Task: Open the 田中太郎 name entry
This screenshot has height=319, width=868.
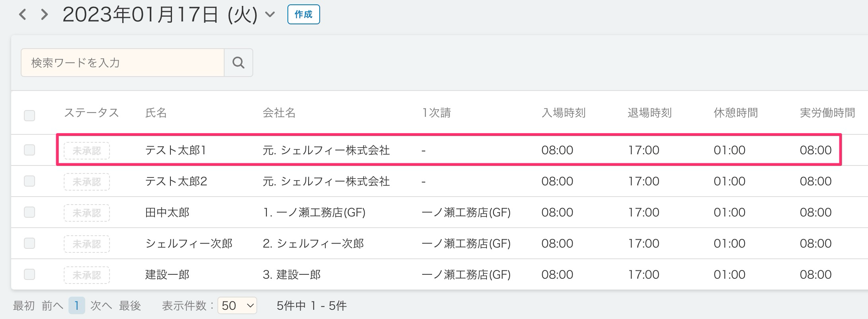Action: pos(167,213)
